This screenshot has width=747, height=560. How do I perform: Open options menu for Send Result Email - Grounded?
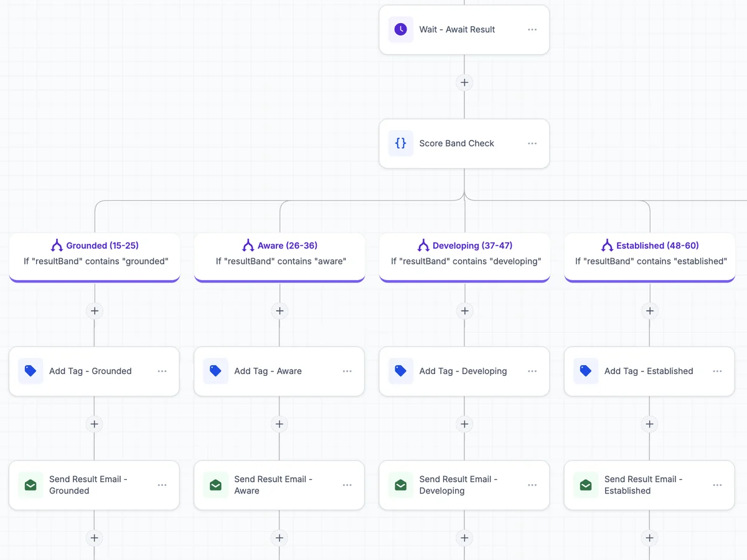[x=162, y=485]
